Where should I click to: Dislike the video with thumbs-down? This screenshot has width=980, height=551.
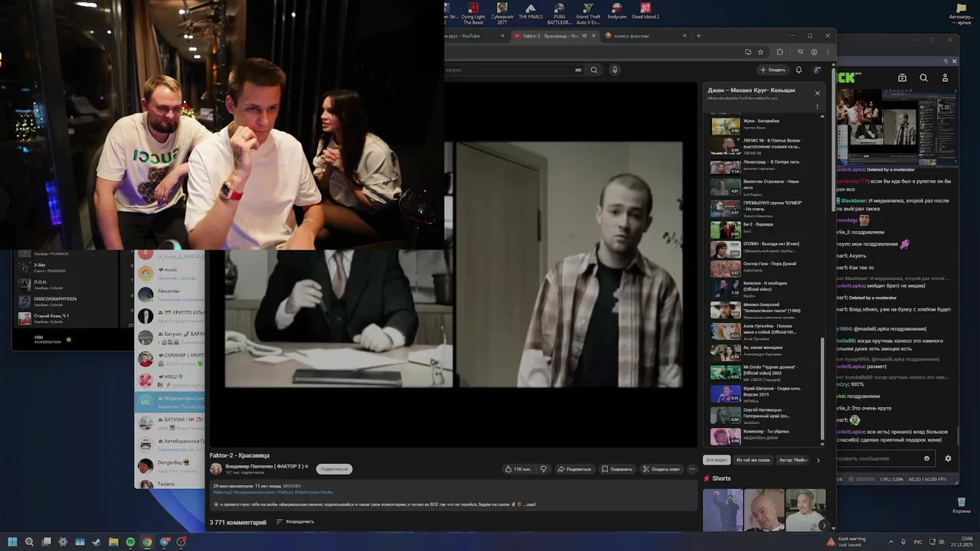pos(544,468)
